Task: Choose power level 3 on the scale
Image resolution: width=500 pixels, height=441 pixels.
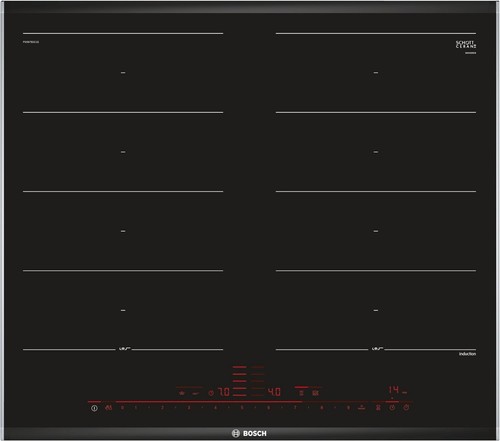Action: (x=189, y=407)
